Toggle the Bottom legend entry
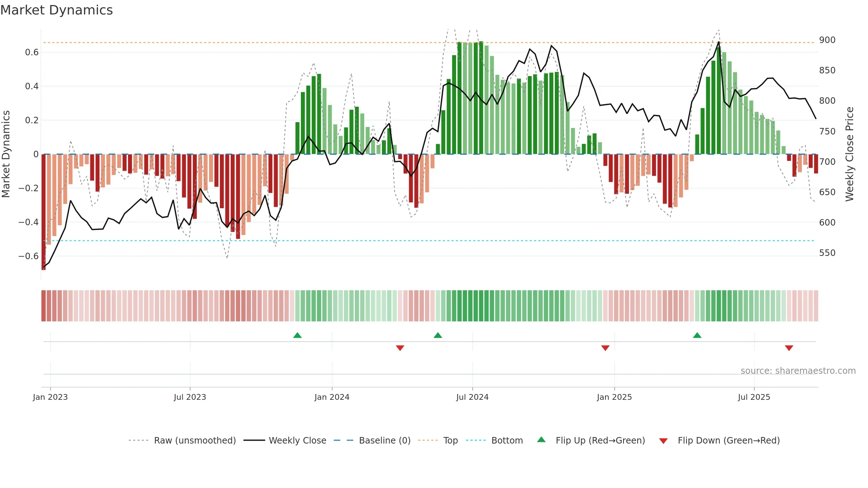 494,440
